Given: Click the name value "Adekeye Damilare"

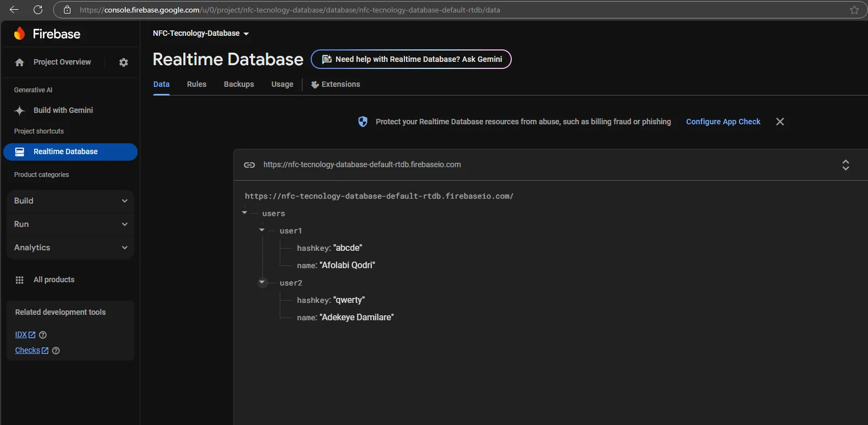Looking at the screenshot, I should click(x=357, y=318).
